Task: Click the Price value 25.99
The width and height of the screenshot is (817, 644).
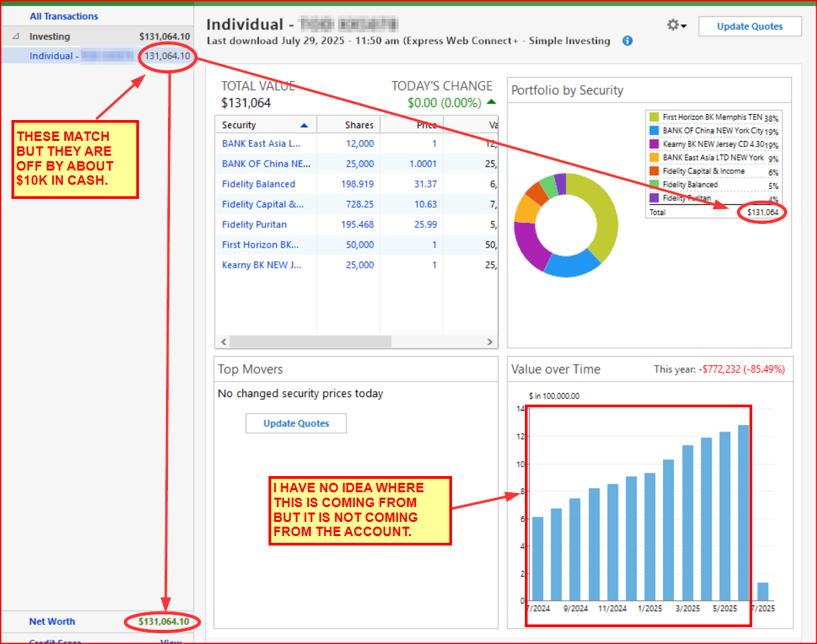Action: click(x=426, y=225)
